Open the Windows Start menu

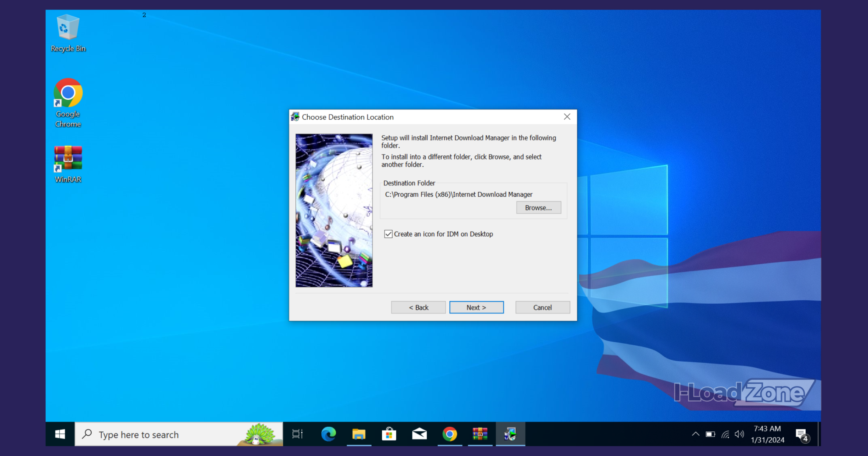pos(60,434)
